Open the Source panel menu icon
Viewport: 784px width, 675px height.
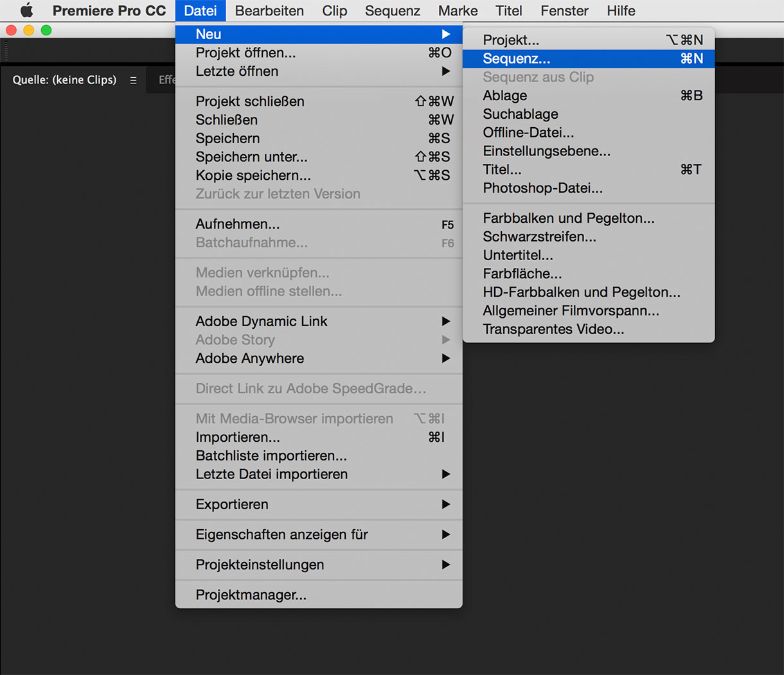click(133, 80)
